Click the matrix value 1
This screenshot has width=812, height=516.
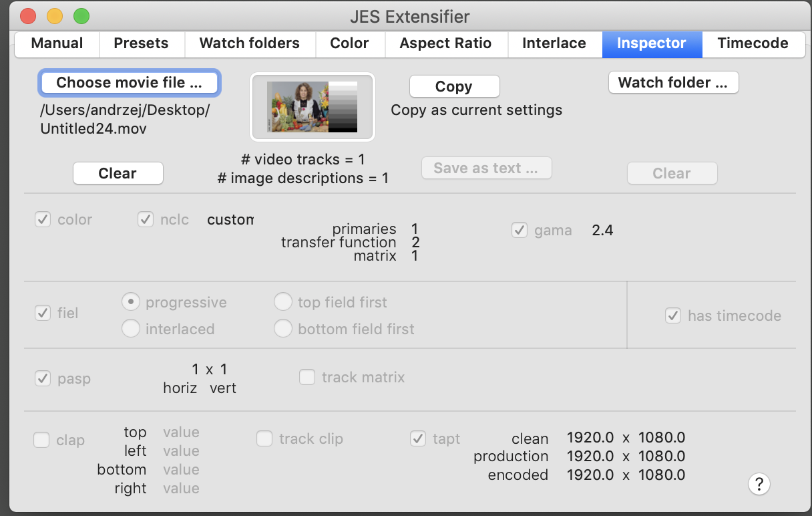(415, 256)
